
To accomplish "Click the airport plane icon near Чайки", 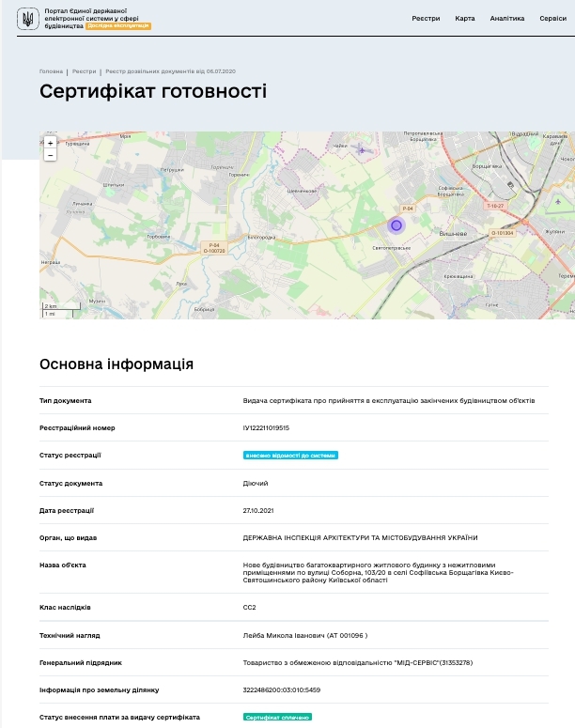I will (362, 149).
